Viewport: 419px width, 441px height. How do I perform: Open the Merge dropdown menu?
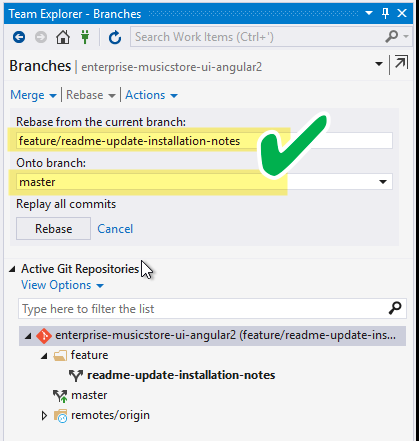(x=33, y=95)
